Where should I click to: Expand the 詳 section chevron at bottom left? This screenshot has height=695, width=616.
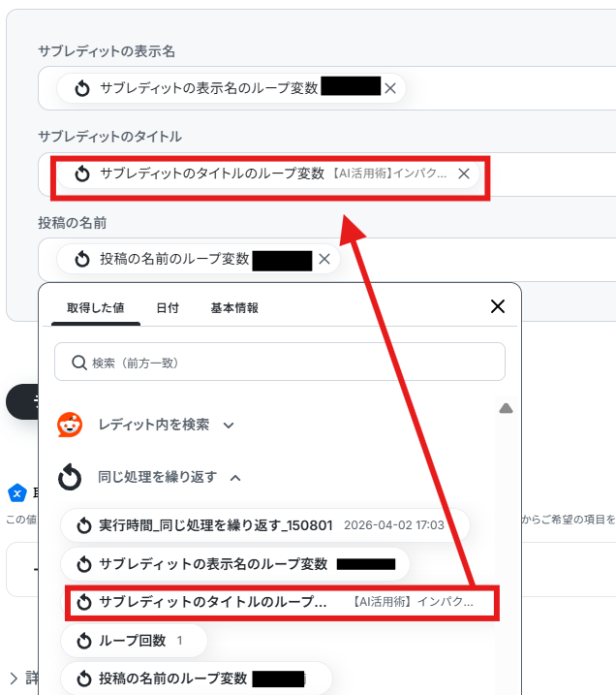click(x=14, y=679)
